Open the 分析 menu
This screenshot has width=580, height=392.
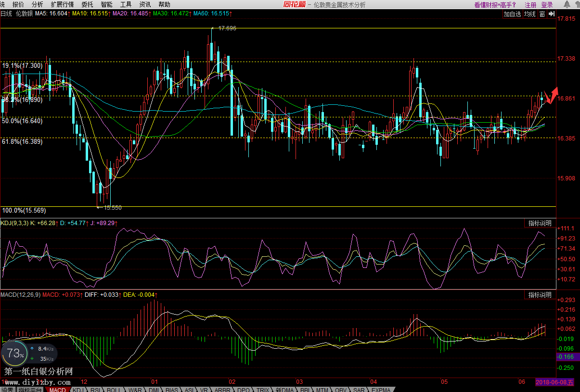(37, 4)
